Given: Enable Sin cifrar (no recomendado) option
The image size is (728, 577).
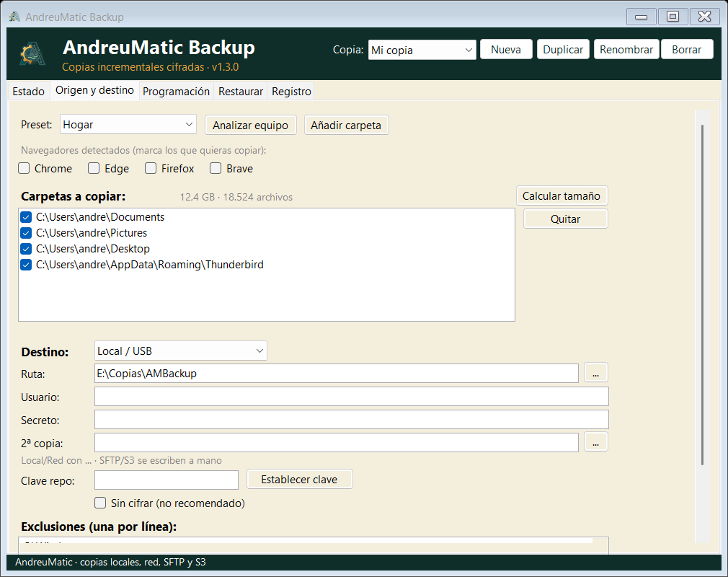Looking at the screenshot, I should click(x=100, y=503).
